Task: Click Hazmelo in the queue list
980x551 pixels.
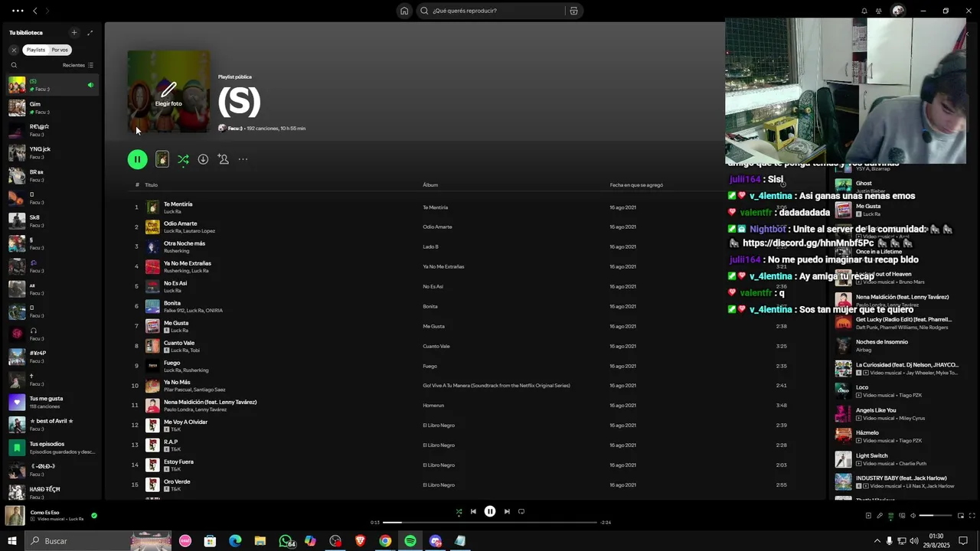Action: click(x=867, y=432)
